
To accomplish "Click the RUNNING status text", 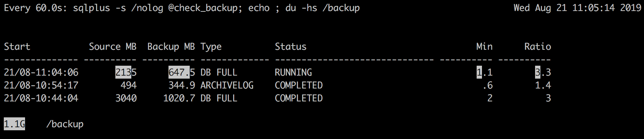I will click(x=293, y=72).
